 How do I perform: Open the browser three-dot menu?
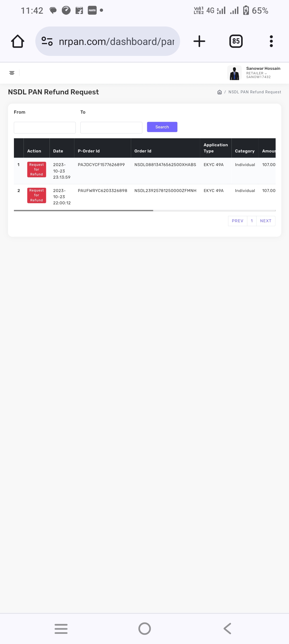click(x=271, y=41)
